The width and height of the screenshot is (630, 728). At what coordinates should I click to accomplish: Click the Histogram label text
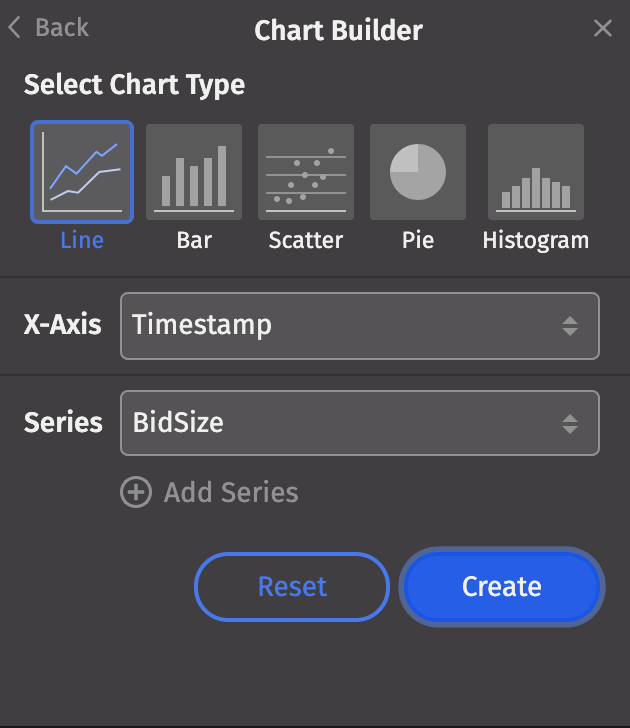coord(536,241)
